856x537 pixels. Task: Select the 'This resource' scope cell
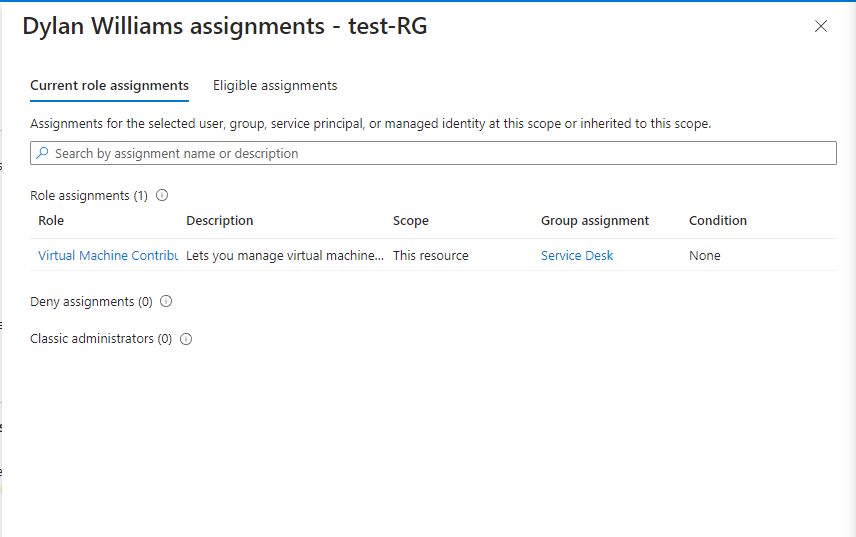pyautogui.click(x=431, y=256)
